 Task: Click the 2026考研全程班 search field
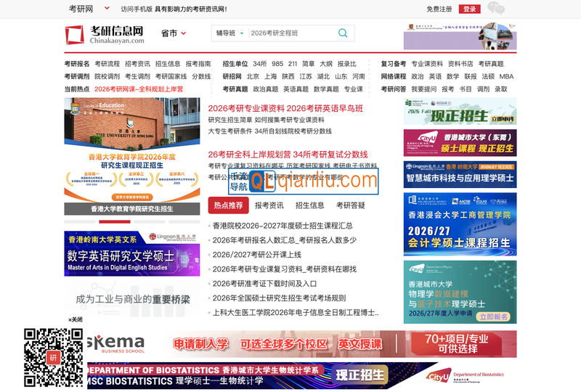pos(293,33)
